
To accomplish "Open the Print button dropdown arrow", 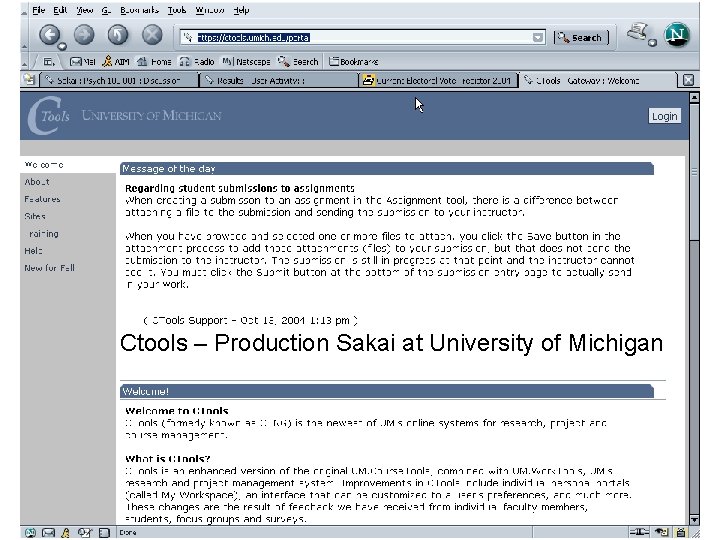I will pos(652,43).
